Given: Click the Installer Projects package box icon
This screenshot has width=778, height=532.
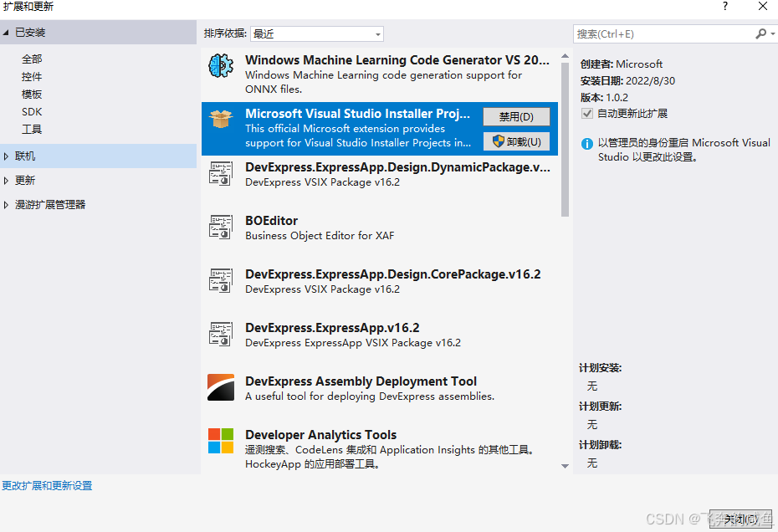Looking at the screenshot, I should (x=221, y=119).
